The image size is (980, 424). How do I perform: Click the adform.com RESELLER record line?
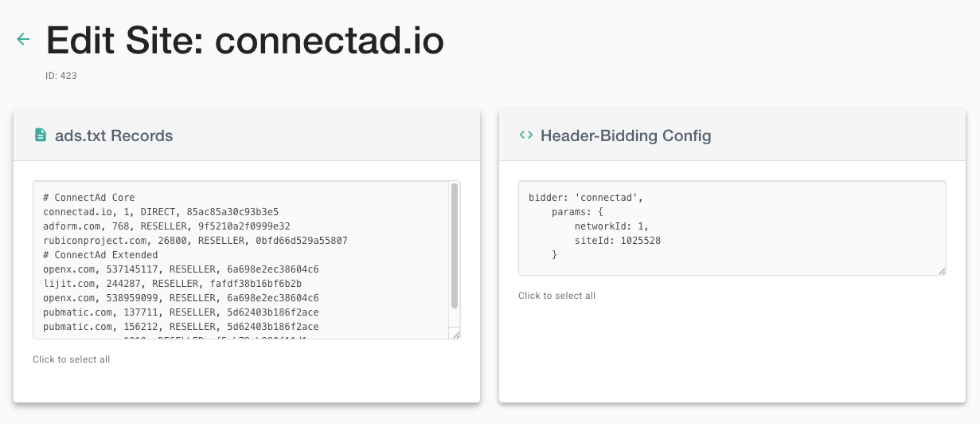(166, 226)
